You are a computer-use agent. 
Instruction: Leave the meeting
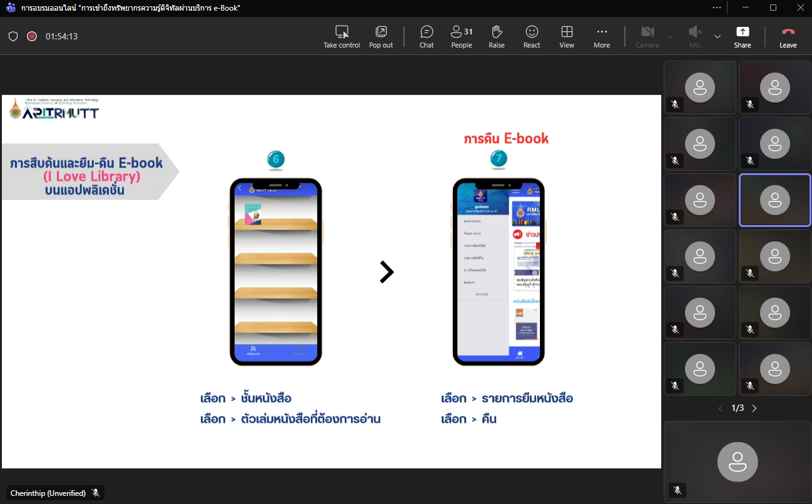pos(788,36)
